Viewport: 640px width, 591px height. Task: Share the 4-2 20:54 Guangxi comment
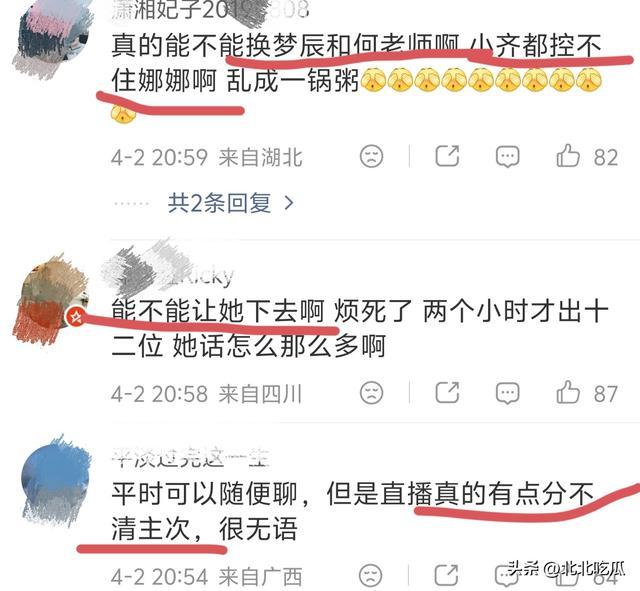click(x=447, y=575)
